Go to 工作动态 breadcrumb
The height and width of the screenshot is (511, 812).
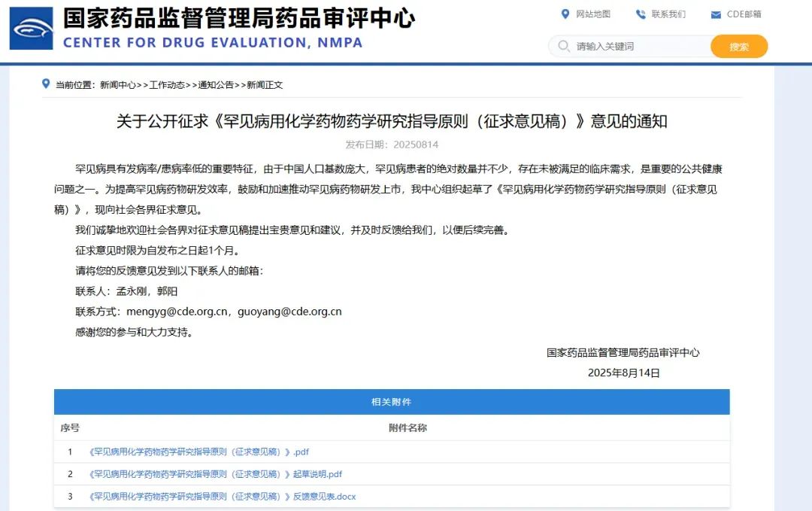pos(167,85)
